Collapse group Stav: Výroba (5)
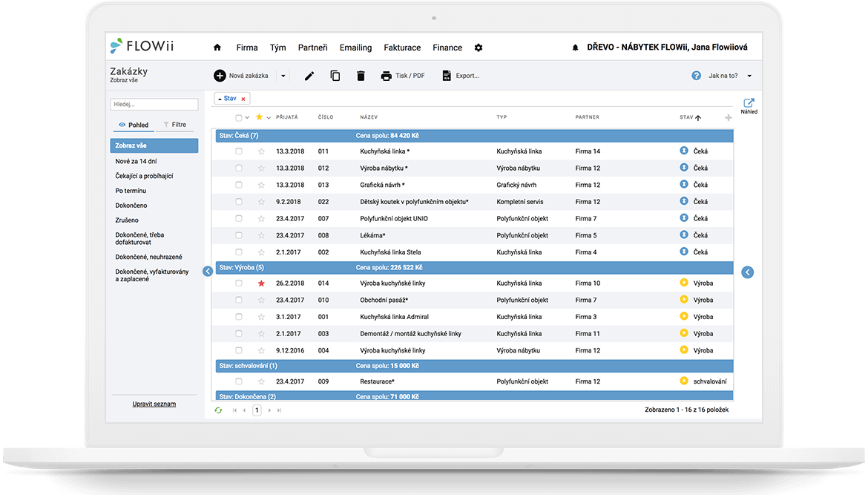 (x=474, y=267)
